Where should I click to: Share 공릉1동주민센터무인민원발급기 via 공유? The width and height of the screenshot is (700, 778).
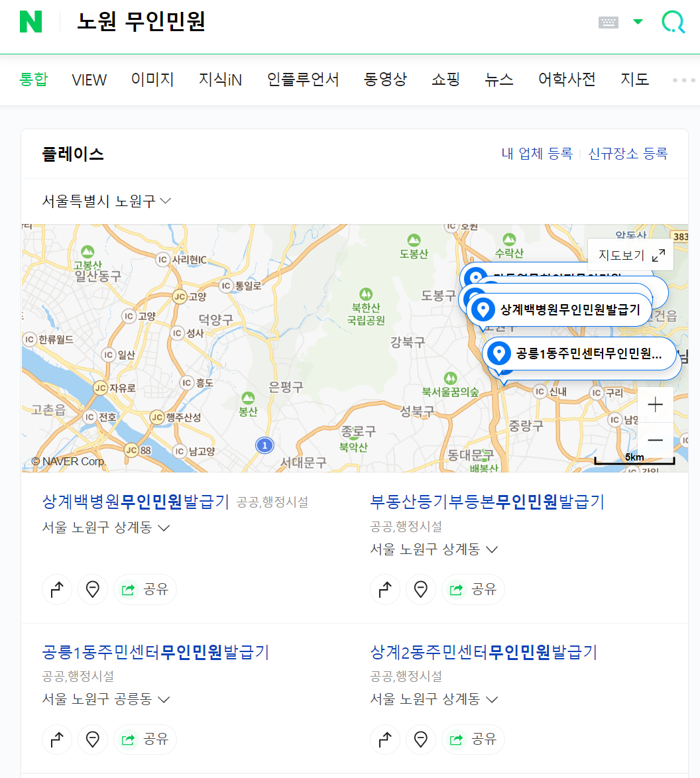pyautogui.click(x=145, y=740)
